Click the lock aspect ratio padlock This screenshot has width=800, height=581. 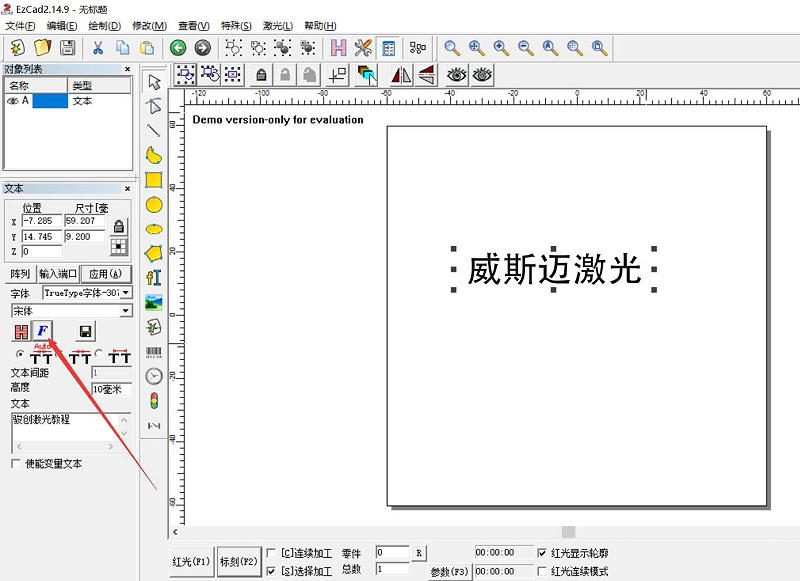pyautogui.click(x=119, y=227)
